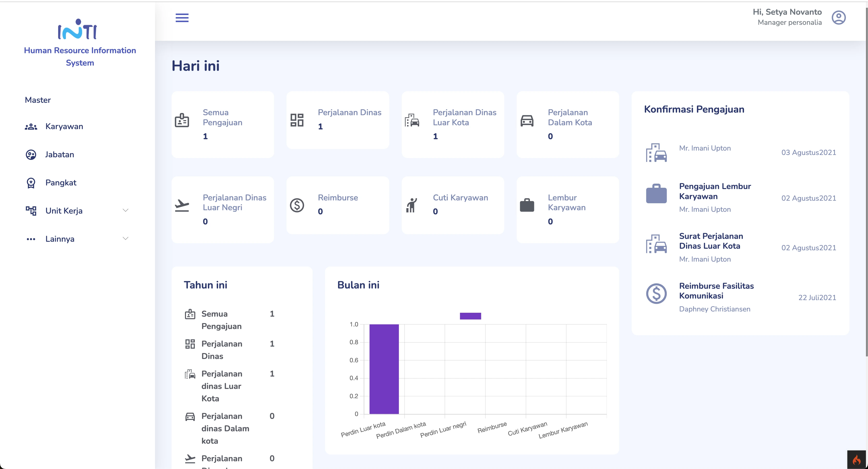Viewport: 868px width, 469px height.
Task: Click the Perjalanan Dalam Kota car icon
Action: pyautogui.click(x=527, y=120)
